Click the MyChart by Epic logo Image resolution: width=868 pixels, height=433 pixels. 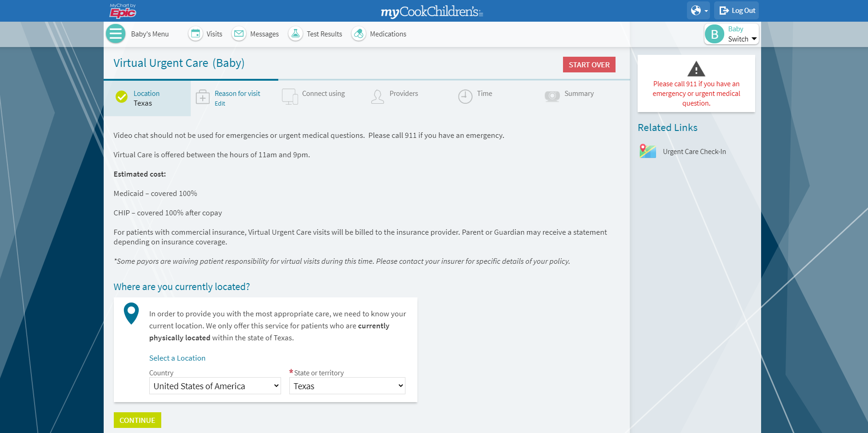123,11
